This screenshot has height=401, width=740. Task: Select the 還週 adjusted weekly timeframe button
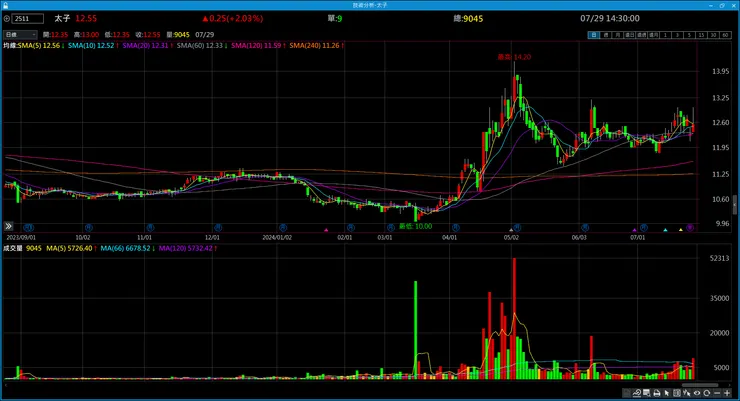coord(641,35)
